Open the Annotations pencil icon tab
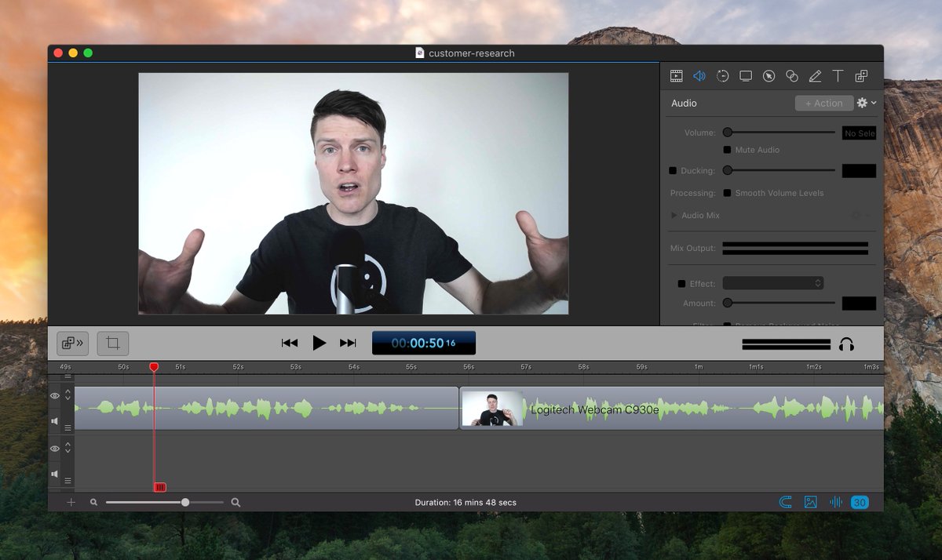 click(x=815, y=76)
